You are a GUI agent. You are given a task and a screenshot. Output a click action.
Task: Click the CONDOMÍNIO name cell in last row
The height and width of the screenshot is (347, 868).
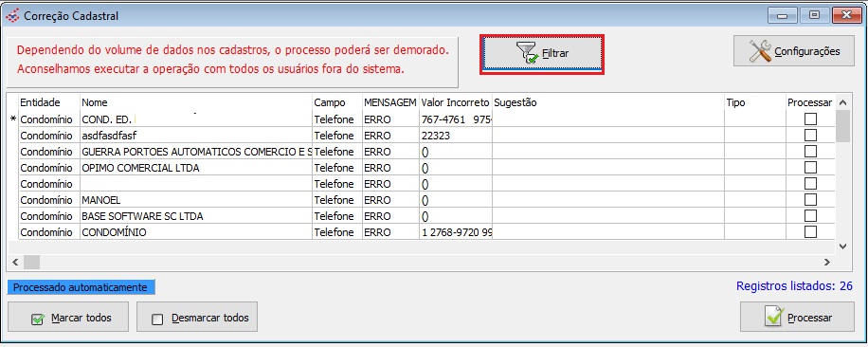pos(196,232)
